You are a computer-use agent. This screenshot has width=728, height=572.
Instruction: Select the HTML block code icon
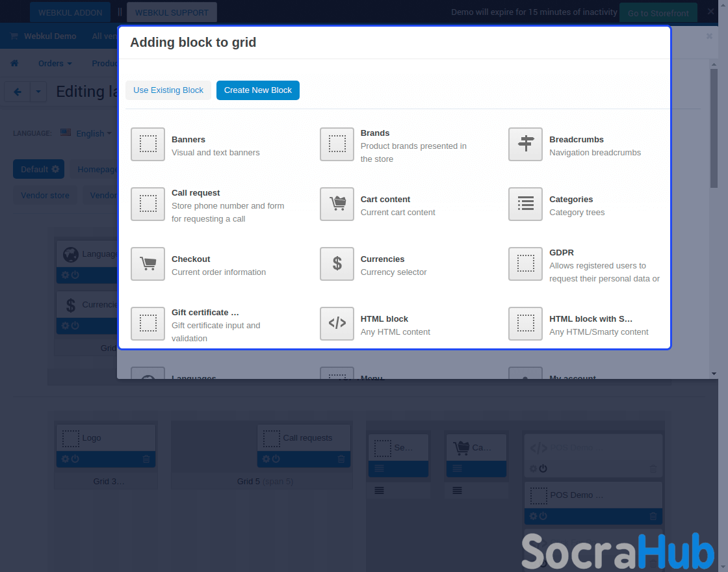tap(337, 324)
